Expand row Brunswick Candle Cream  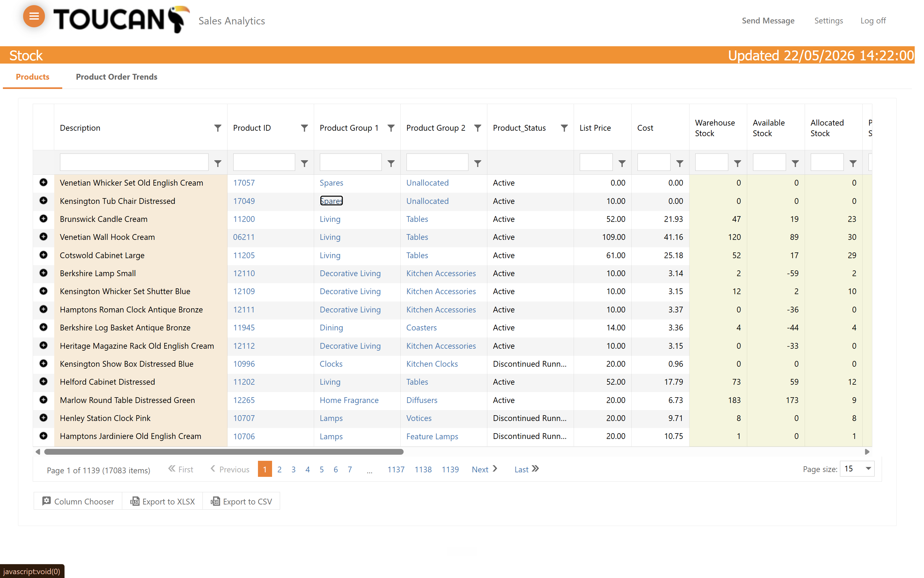(44, 218)
